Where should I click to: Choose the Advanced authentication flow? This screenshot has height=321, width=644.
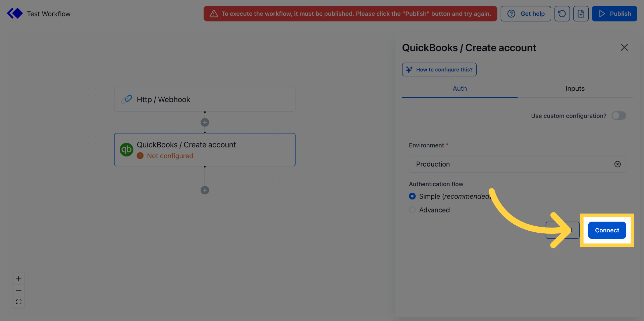[412, 210]
